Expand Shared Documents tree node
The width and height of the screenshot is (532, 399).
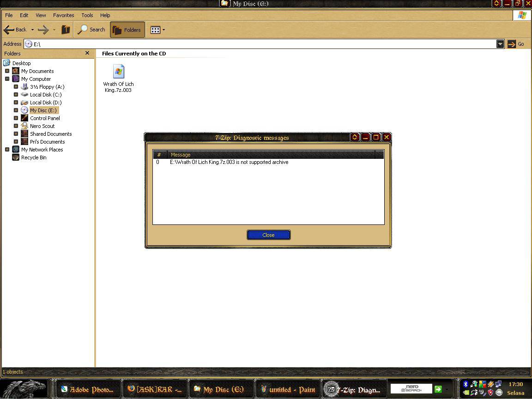[16, 133]
